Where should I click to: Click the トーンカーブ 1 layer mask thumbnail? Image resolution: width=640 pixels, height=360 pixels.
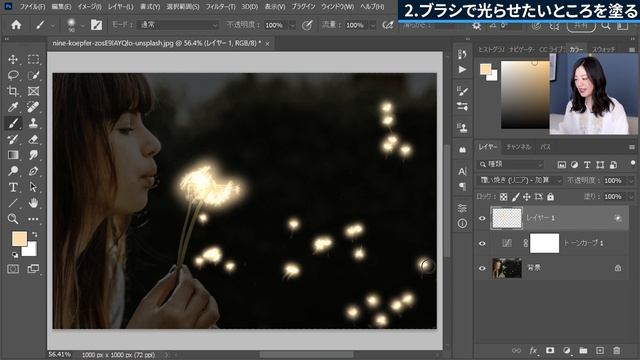tap(544, 243)
